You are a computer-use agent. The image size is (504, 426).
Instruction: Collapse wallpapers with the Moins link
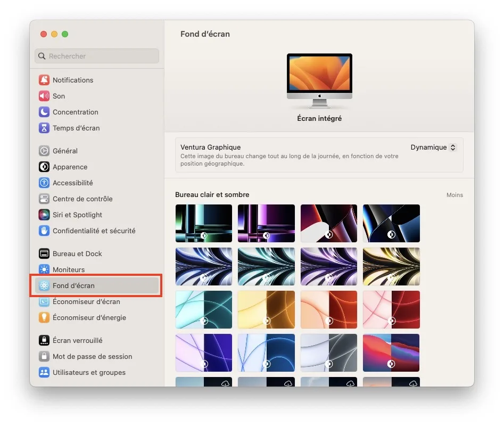pos(455,195)
